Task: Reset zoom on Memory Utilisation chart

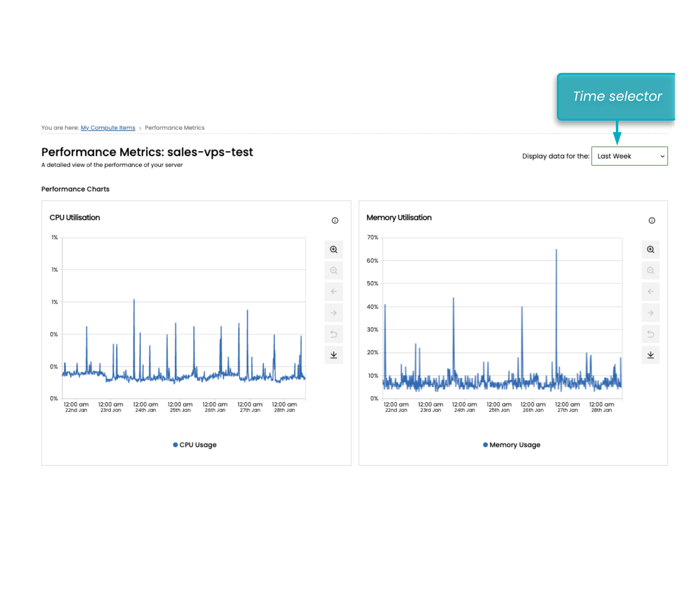Action: click(650, 334)
